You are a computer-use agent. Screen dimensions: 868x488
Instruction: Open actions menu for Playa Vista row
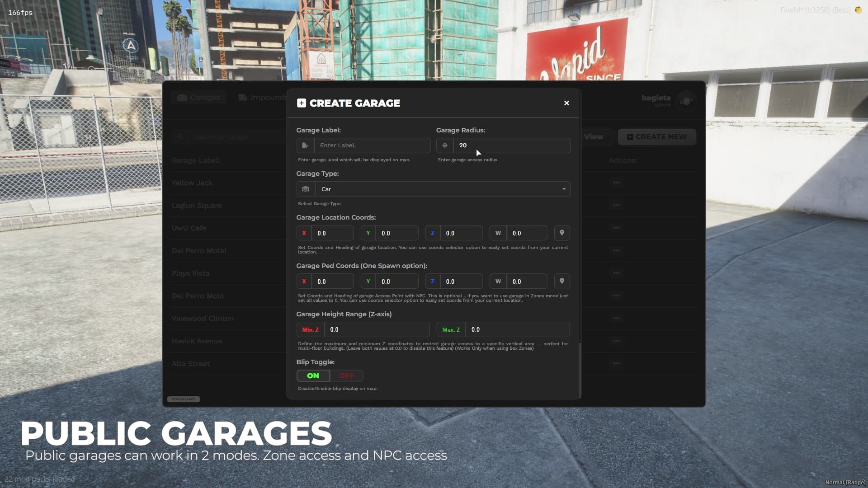click(x=617, y=273)
